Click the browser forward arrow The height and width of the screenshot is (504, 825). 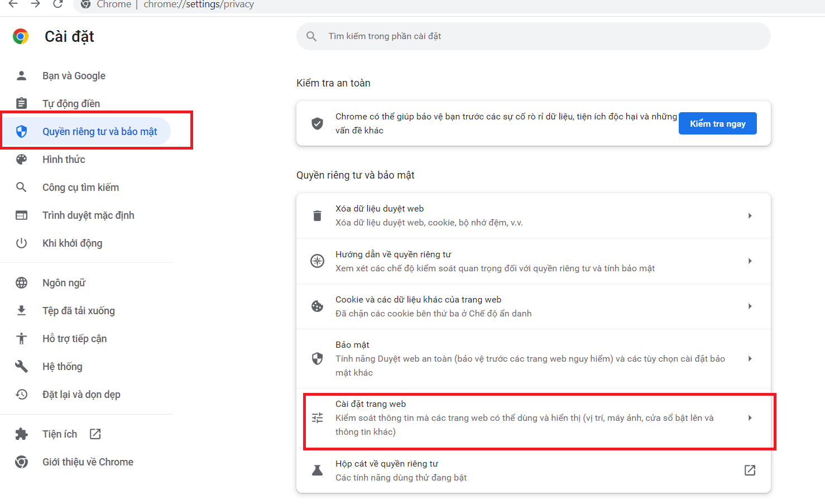click(35, 4)
